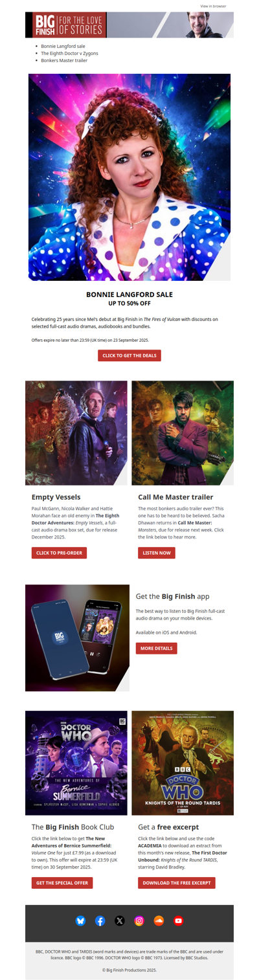Open Knights of the Round TARDIS cover

(183, 763)
